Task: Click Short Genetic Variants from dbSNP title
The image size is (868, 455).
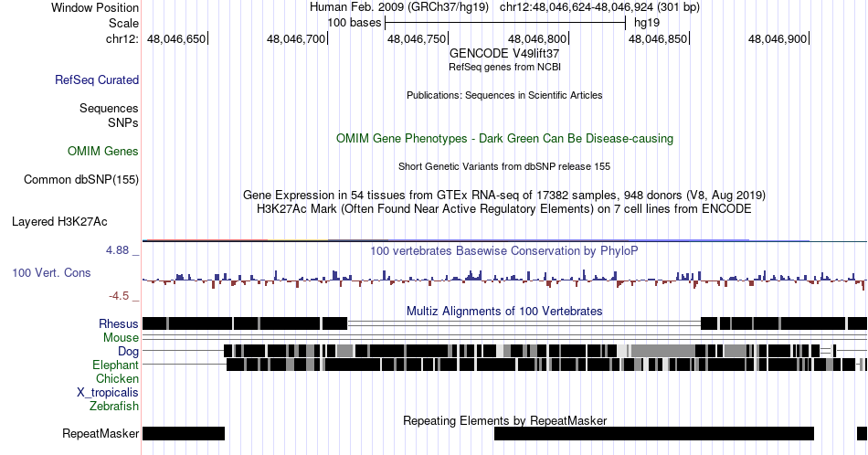Action: coord(504,166)
